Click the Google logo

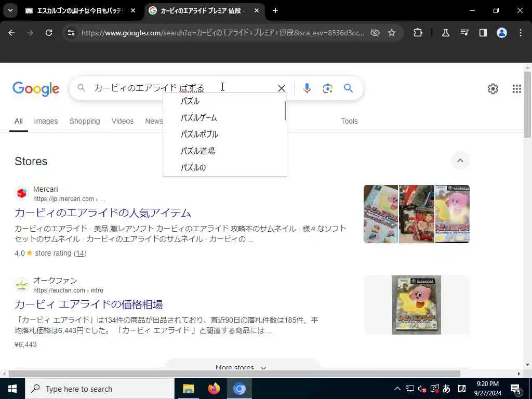click(36, 89)
